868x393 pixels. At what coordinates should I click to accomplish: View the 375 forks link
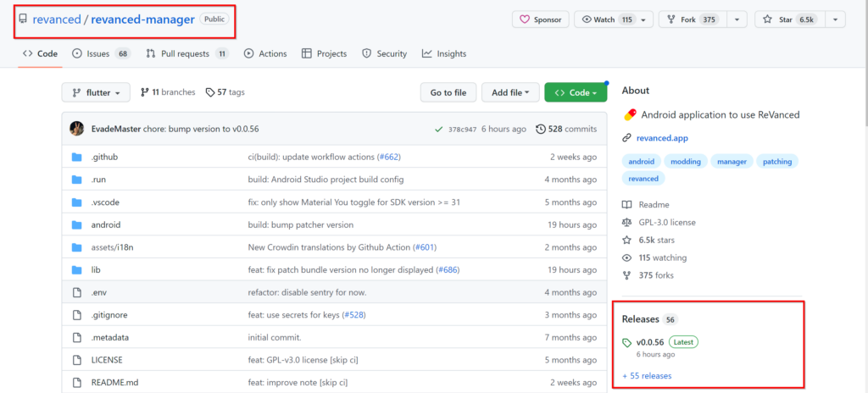tap(648, 275)
